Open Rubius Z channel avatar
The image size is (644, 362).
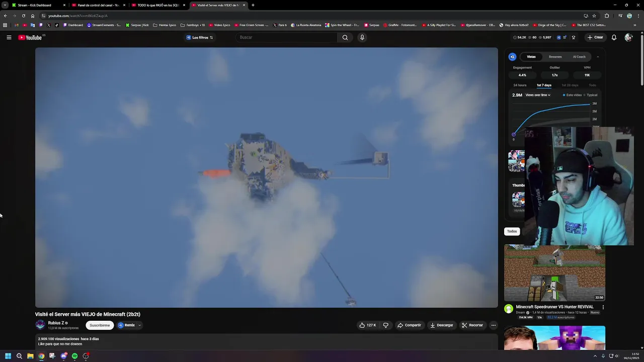(40, 325)
